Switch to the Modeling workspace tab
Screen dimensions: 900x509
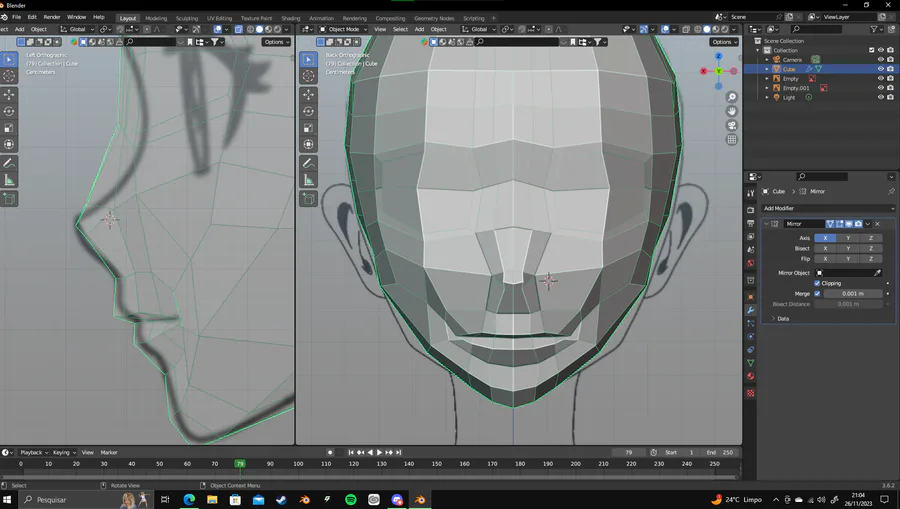pyautogui.click(x=156, y=18)
